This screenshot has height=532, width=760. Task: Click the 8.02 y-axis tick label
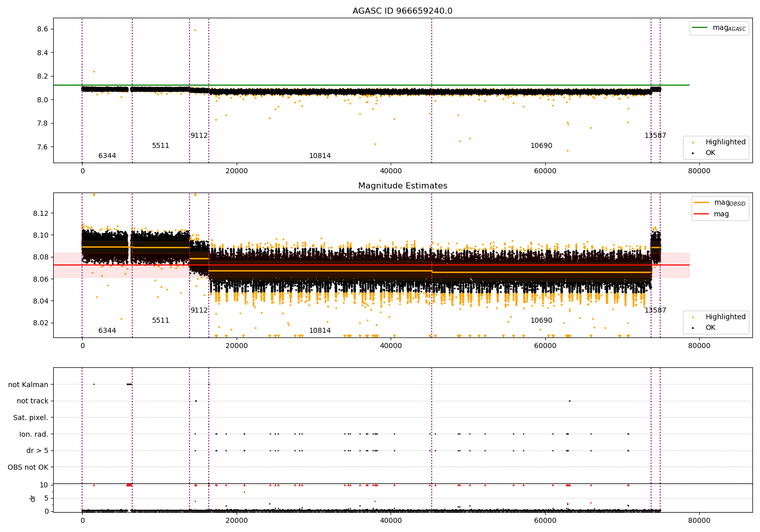(x=41, y=323)
